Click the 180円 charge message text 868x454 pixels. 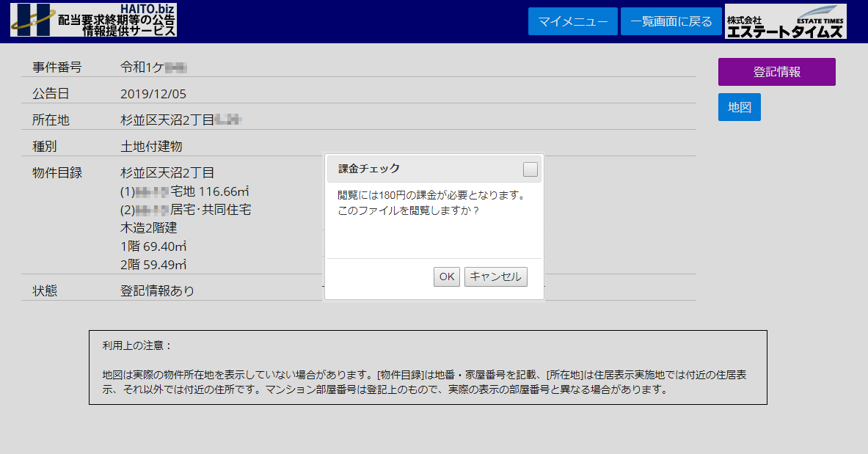(x=431, y=196)
